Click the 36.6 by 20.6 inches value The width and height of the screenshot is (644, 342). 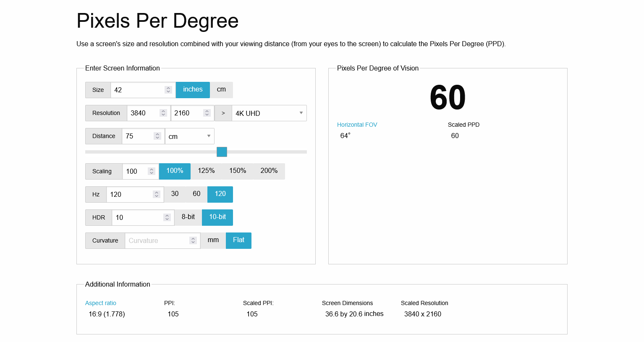click(x=354, y=314)
